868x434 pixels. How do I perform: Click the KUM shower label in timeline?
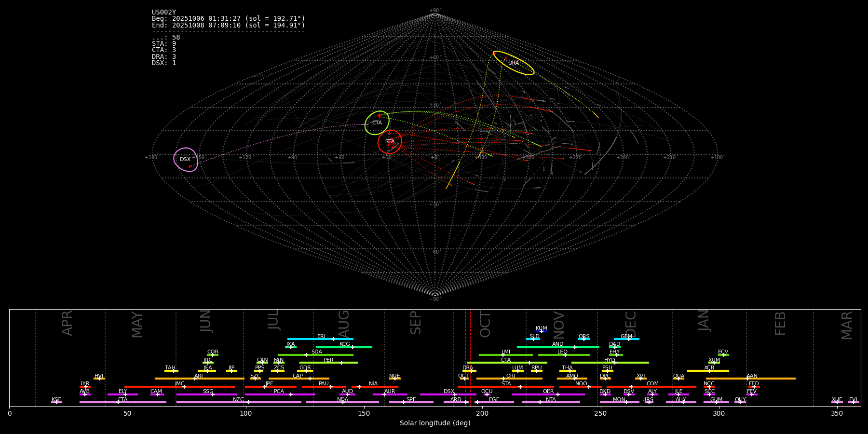pos(542,328)
